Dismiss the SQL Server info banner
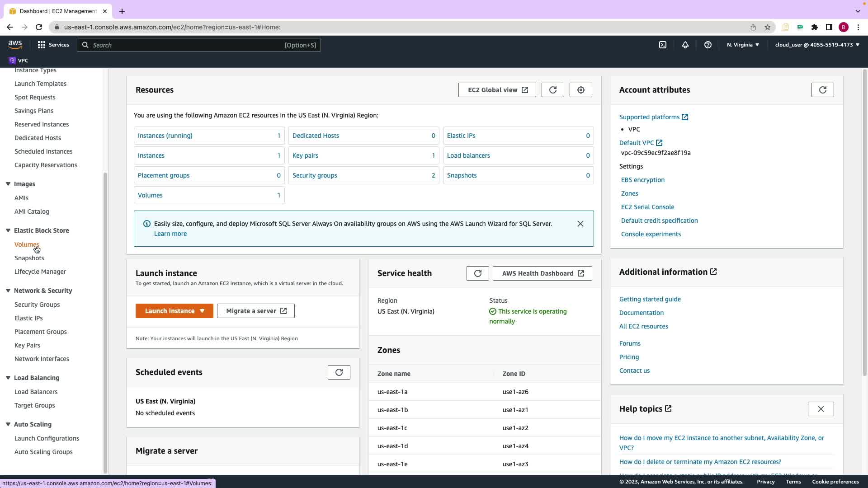The width and height of the screenshot is (868, 488). [580, 224]
